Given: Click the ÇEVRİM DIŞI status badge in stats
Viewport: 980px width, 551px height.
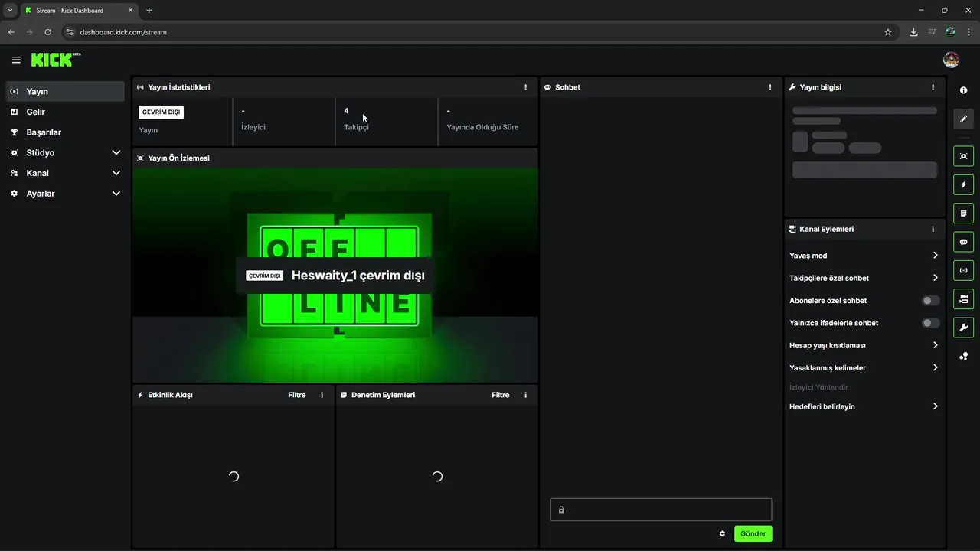Looking at the screenshot, I should (x=161, y=112).
